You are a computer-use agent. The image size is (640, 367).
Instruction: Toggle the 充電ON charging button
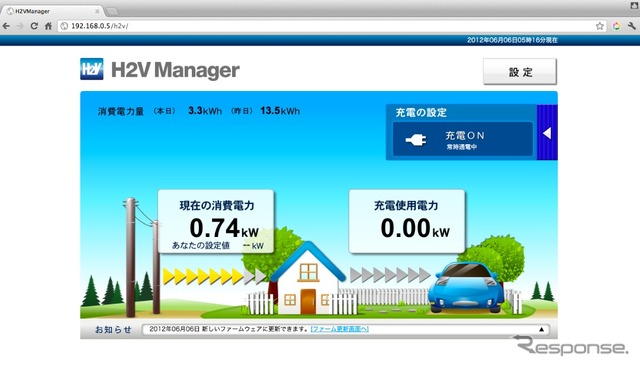462,139
